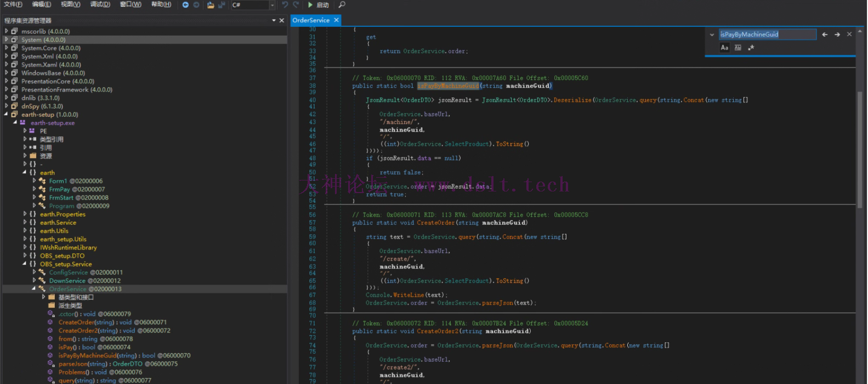Toggle match whole word option
868x384 pixels.
coord(738,48)
